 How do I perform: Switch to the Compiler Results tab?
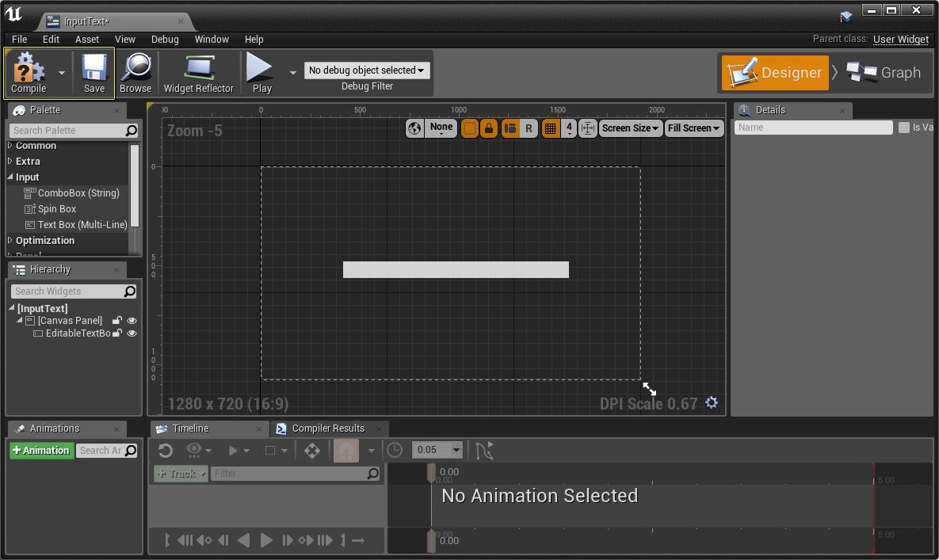point(327,429)
